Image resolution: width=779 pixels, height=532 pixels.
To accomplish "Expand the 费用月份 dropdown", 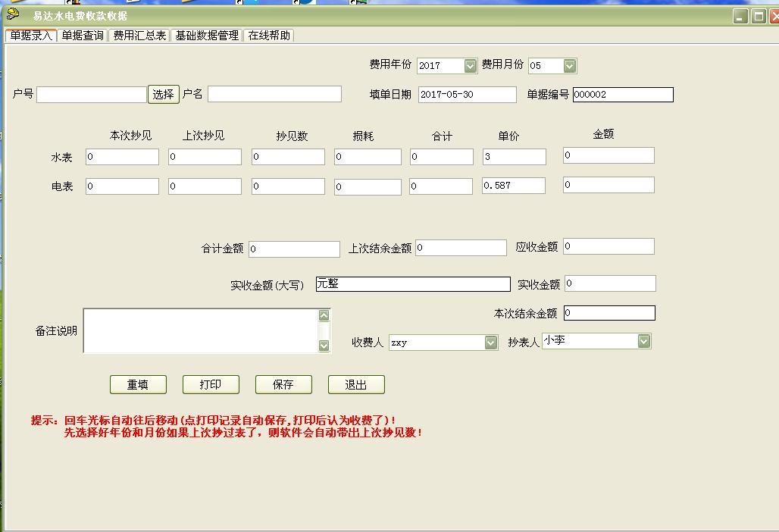I will point(569,66).
